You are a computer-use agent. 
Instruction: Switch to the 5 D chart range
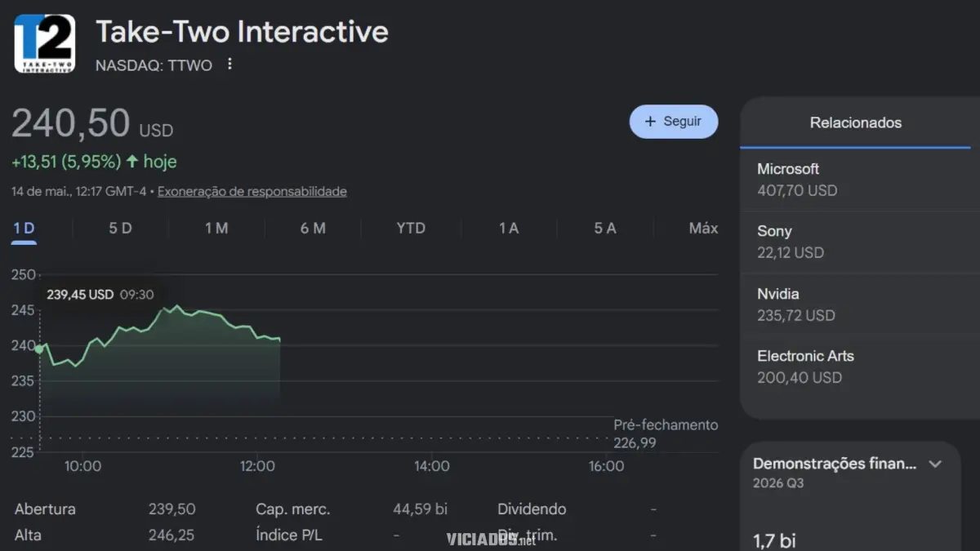[120, 229]
